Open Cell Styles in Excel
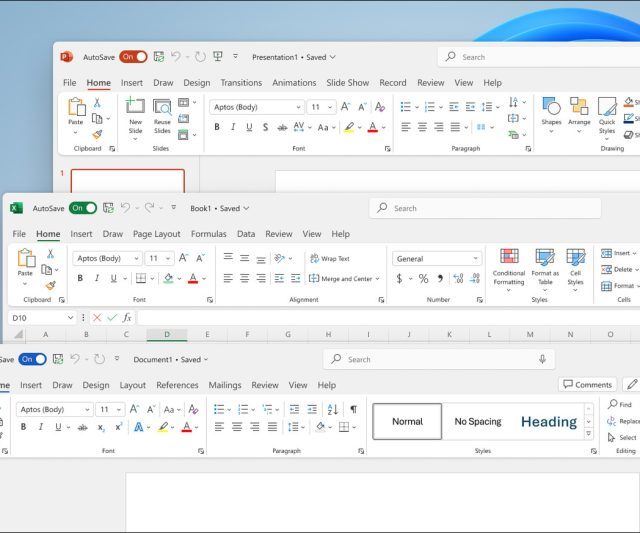This screenshot has height=533, width=640. pyautogui.click(x=576, y=269)
